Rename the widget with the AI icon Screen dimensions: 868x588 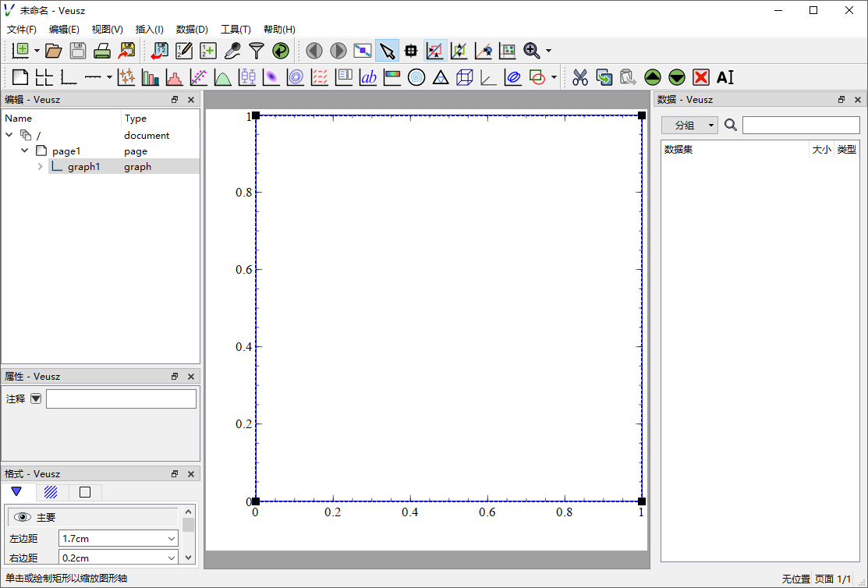click(x=725, y=77)
